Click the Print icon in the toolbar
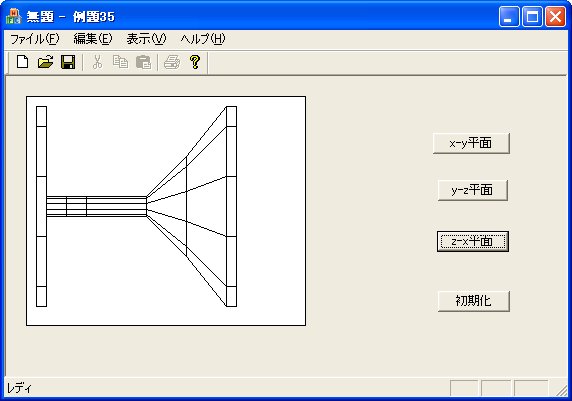 pyautogui.click(x=172, y=62)
